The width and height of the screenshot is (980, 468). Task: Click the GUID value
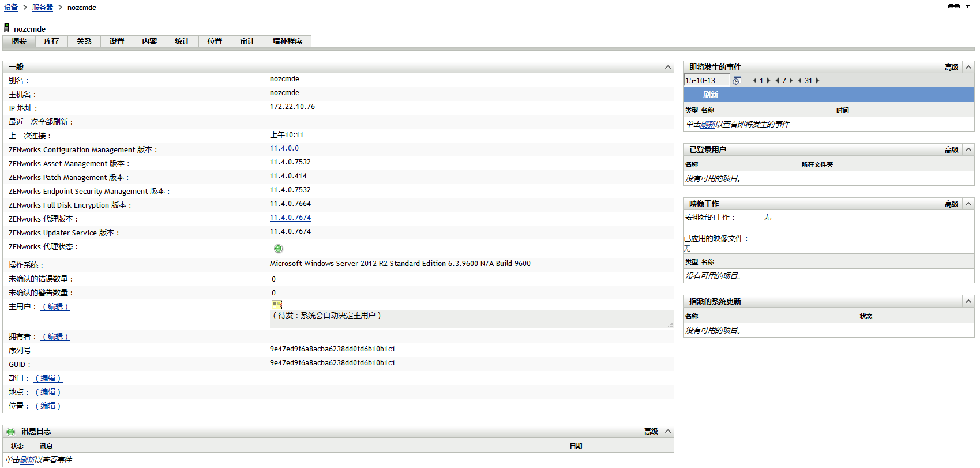[x=332, y=363]
